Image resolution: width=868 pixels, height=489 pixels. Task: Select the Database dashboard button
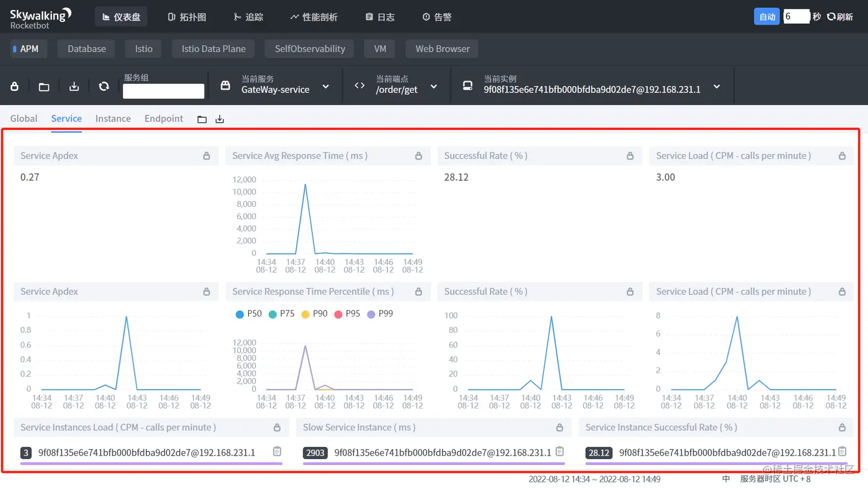pyautogui.click(x=87, y=49)
